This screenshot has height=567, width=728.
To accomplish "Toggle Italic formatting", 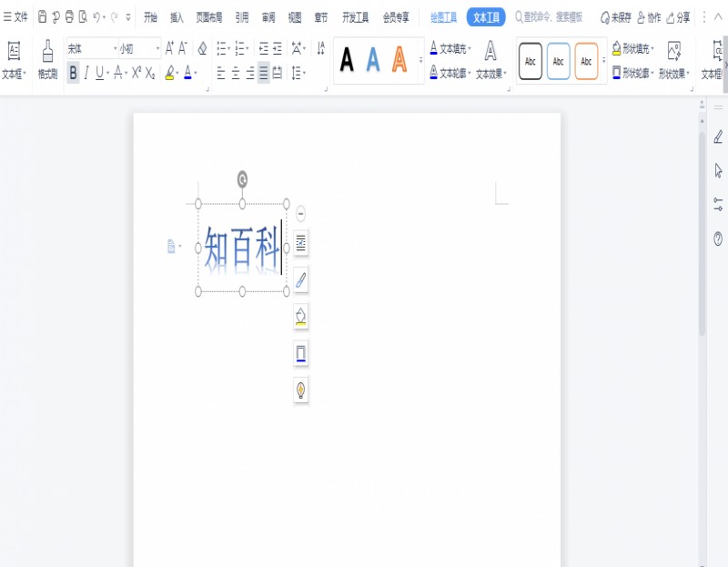I will point(86,73).
